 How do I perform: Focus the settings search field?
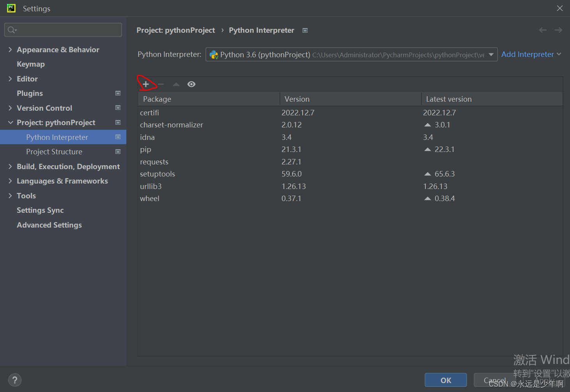click(x=63, y=30)
